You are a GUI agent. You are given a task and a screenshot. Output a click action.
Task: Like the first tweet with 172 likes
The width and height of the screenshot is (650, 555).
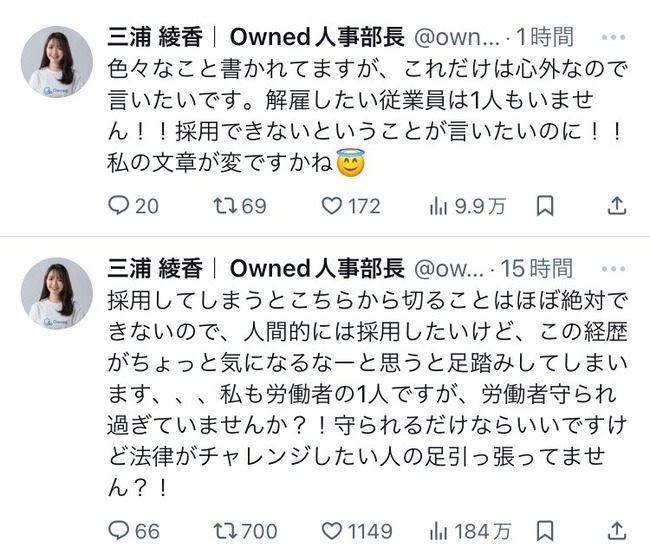(335, 206)
